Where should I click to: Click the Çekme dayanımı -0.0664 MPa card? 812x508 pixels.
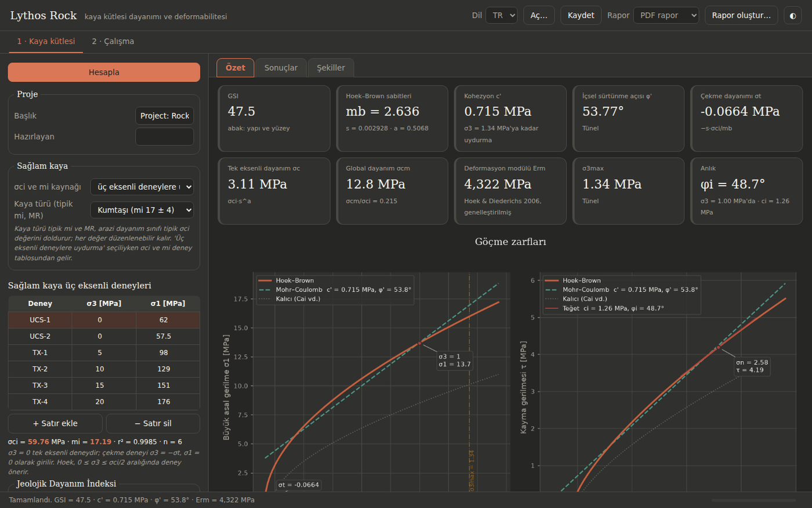pyautogui.click(x=747, y=118)
